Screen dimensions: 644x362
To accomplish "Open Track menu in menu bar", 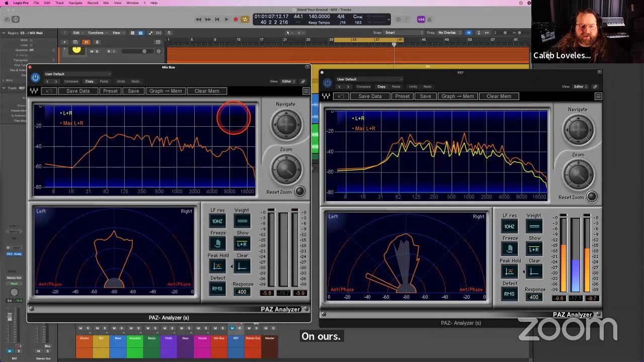I will click(x=60, y=3).
